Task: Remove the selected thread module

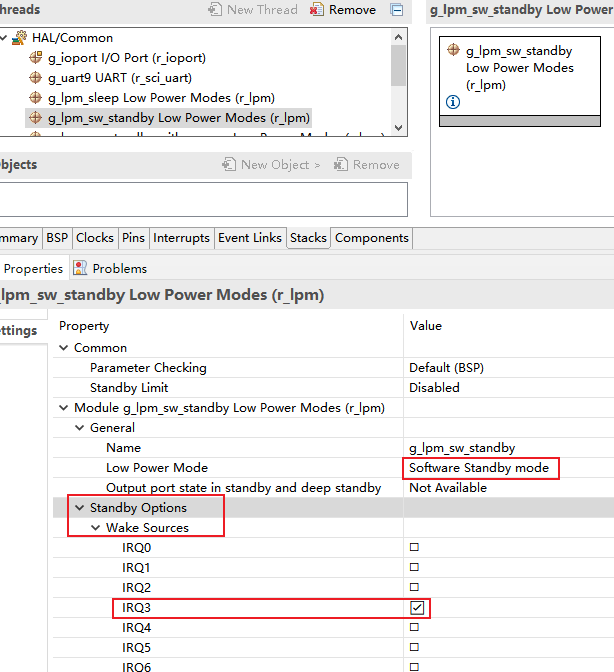Action: coord(343,10)
